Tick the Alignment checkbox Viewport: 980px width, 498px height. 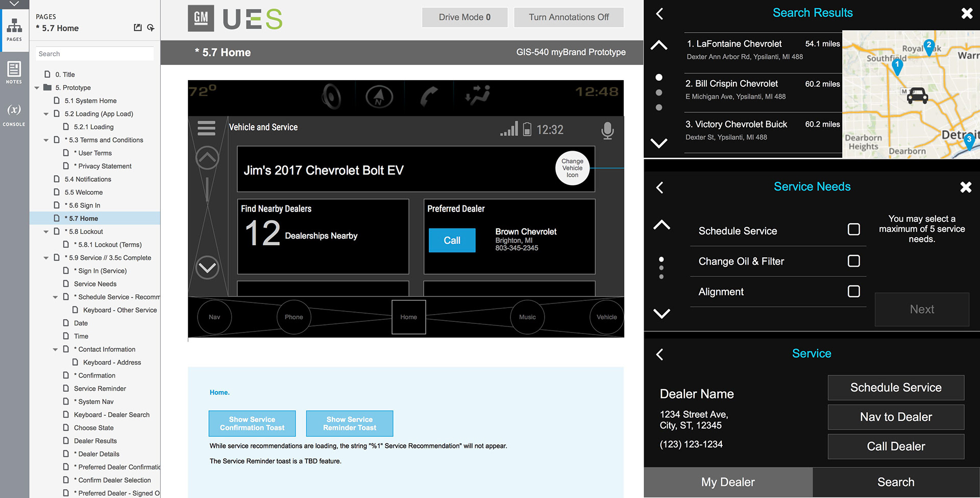tap(853, 291)
